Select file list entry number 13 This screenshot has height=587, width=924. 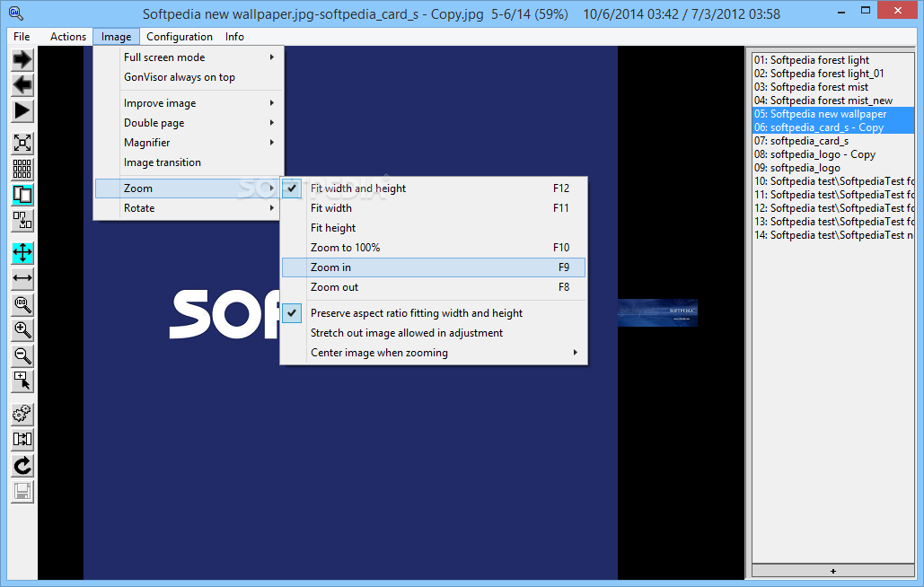click(x=833, y=222)
